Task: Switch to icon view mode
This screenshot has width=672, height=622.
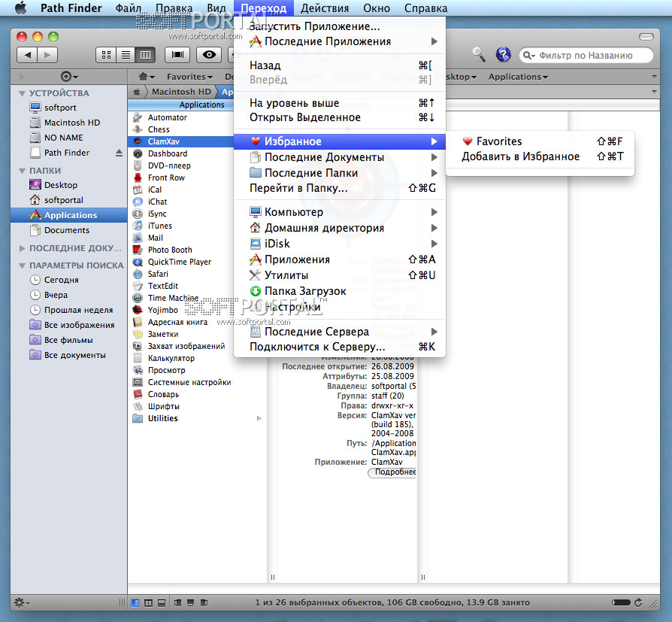Action: click(106, 55)
